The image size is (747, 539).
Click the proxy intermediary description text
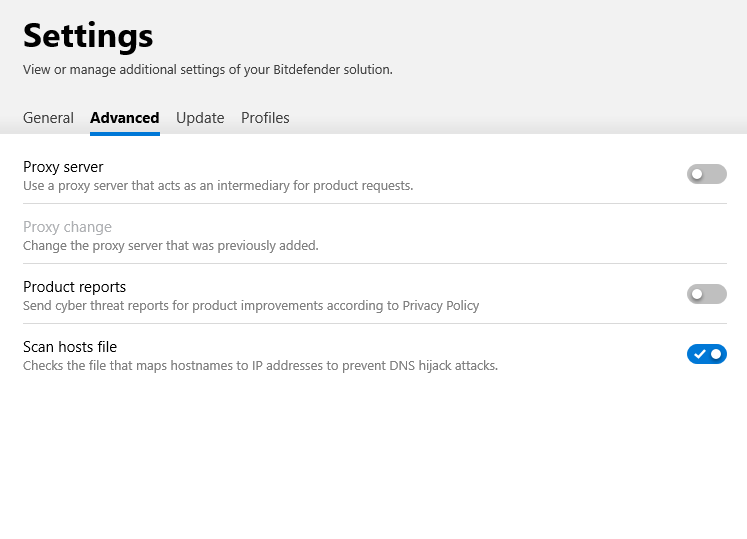pyautogui.click(x=218, y=186)
